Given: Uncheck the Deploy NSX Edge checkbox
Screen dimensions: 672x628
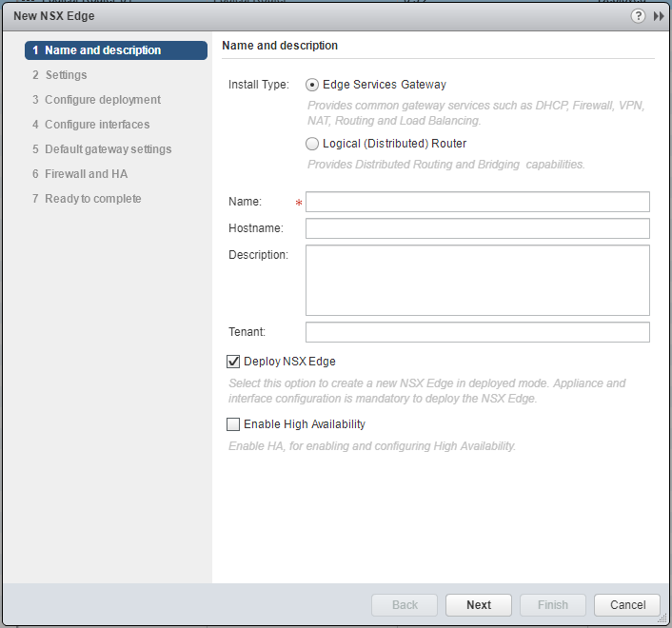Looking at the screenshot, I should (233, 362).
